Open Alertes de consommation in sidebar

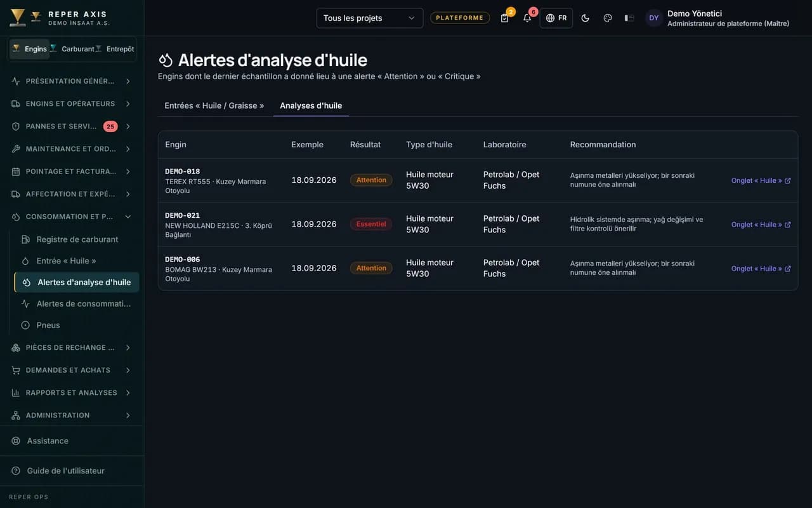tap(77, 304)
